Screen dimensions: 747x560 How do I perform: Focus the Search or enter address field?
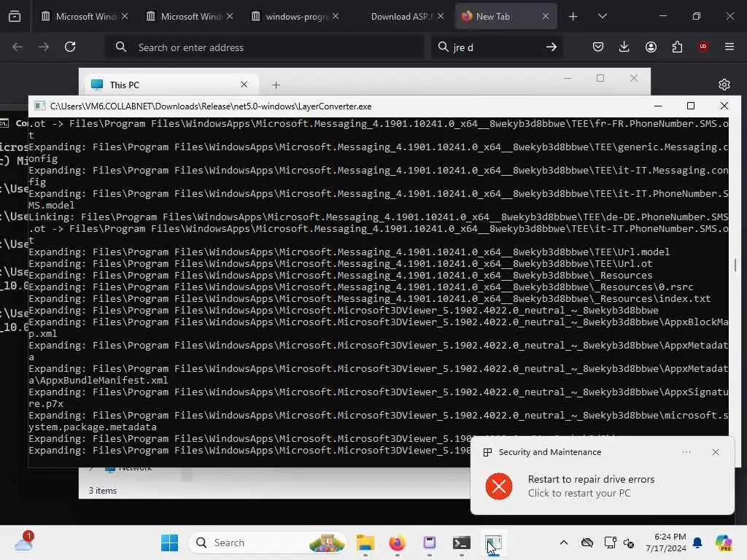(x=264, y=47)
